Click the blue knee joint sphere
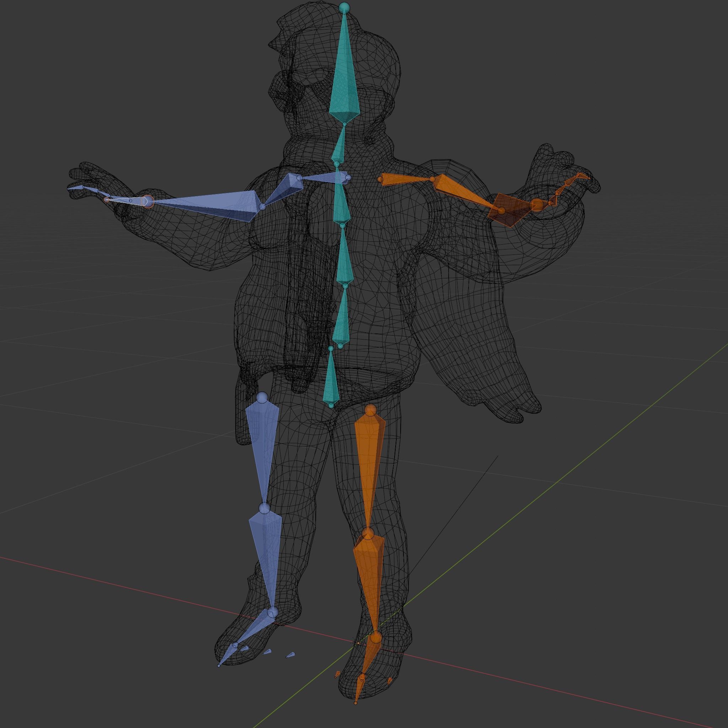 point(265,508)
